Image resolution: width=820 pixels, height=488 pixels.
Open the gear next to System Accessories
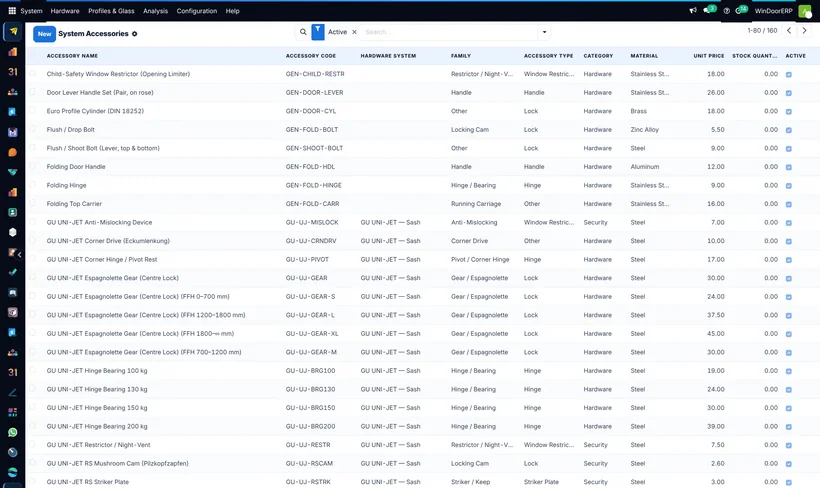click(134, 34)
